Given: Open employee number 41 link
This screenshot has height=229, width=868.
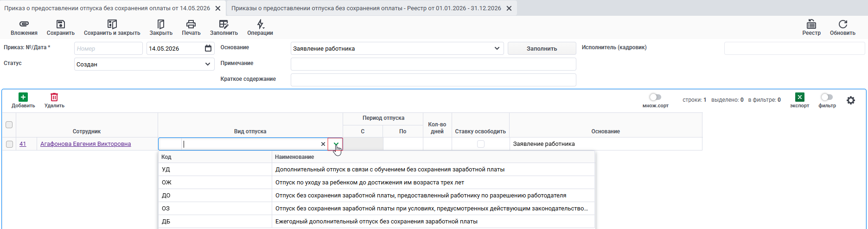Looking at the screenshot, I should click(x=23, y=144).
